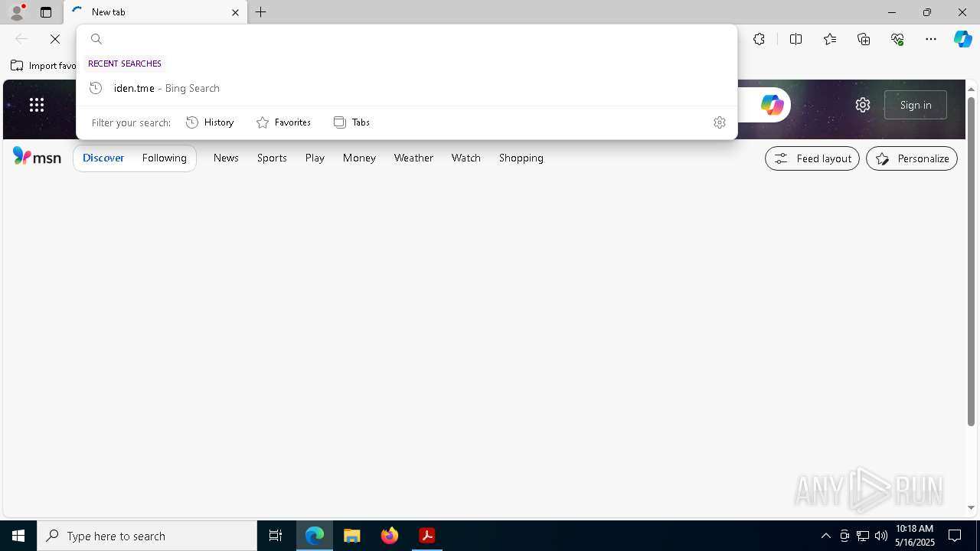Open File Explorer from taskbar
The image size is (980, 551).
(x=352, y=536)
